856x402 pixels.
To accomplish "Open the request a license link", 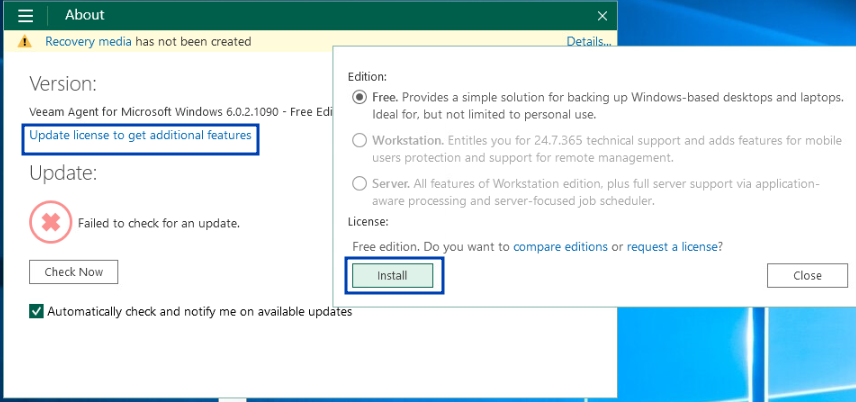I will pyautogui.click(x=672, y=246).
